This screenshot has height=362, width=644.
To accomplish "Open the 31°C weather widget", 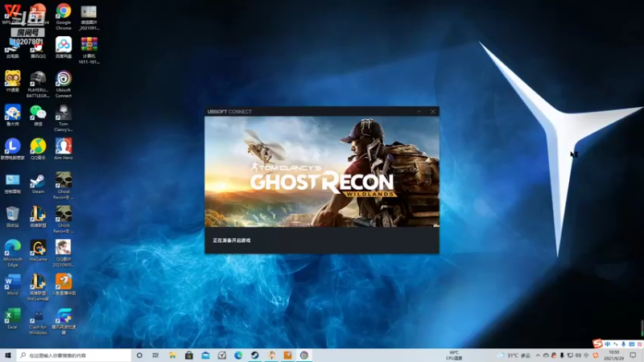I will click(x=514, y=355).
